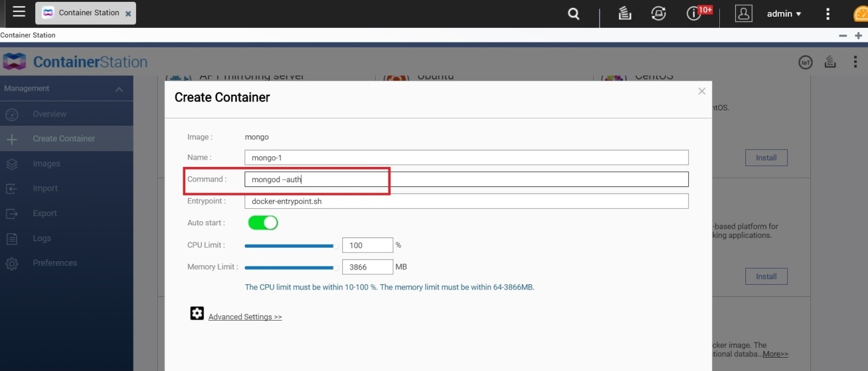The image size is (868, 371).
Task: Click the Preferences gear icon
Action: click(12, 264)
